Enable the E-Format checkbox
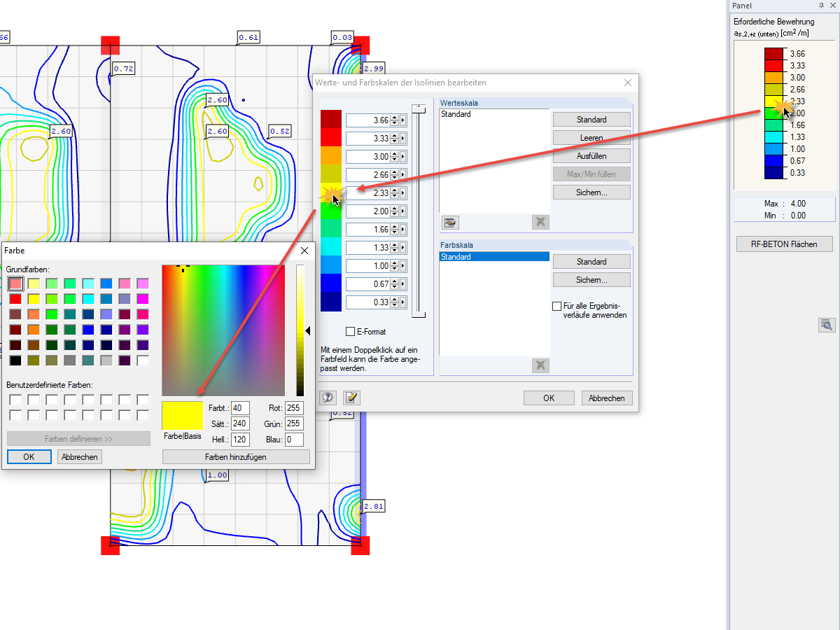 [x=351, y=332]
